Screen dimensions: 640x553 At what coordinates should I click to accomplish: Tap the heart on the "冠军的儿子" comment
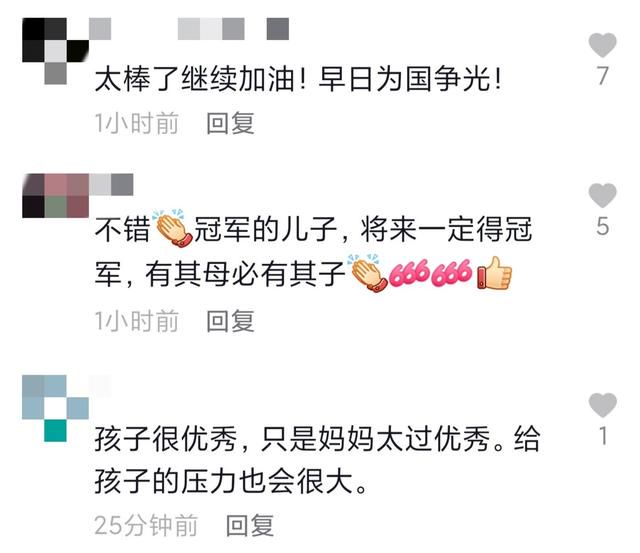point(602,195)
